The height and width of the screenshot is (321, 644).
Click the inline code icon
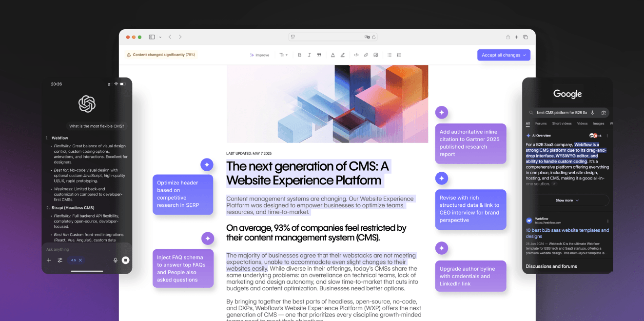tap(356, 55)
